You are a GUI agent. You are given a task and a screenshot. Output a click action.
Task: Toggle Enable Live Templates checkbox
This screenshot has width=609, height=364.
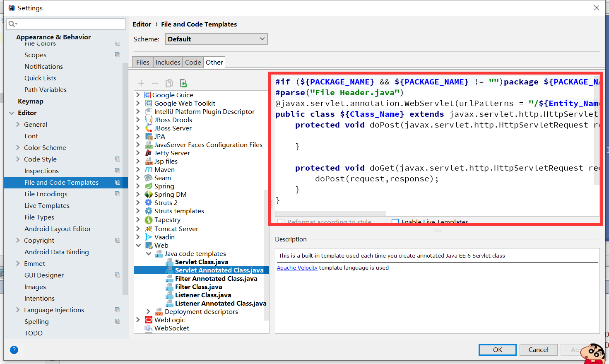[x=395, y=222]
